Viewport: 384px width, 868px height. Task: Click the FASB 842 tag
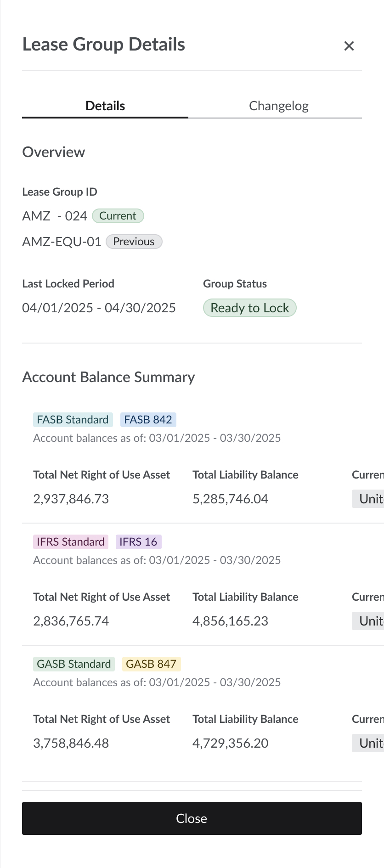coord(148,420)
